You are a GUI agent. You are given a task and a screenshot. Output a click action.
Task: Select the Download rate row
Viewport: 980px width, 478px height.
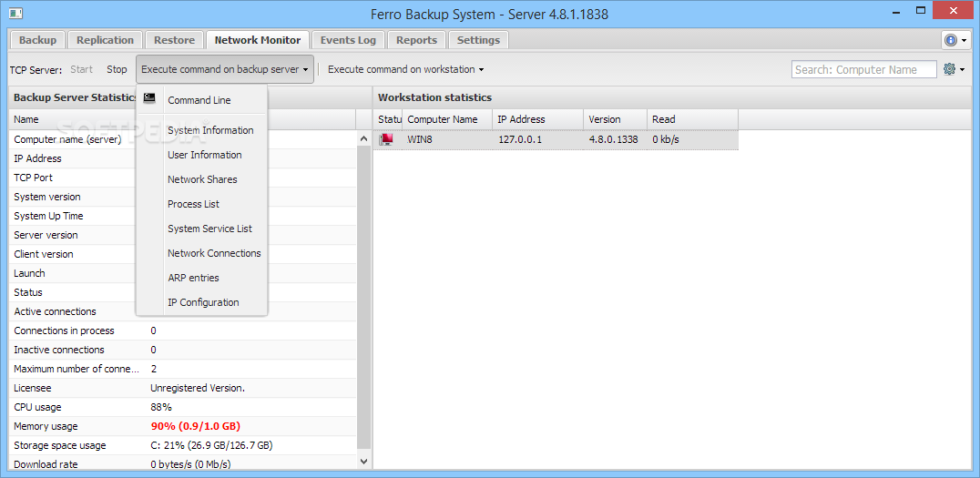pyautogui.click(x=183, y=464)
